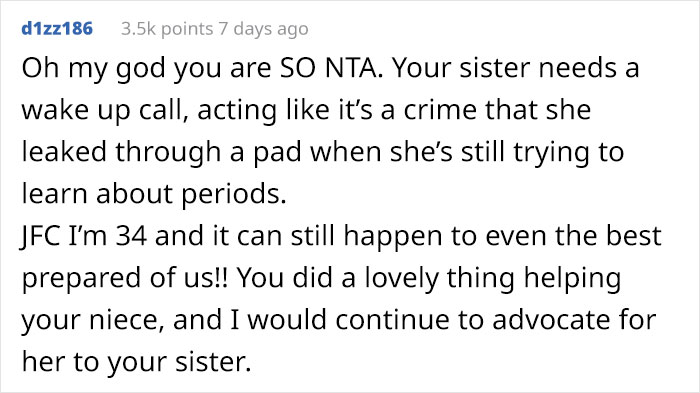Click the number 34 in the comment
Viewport: 700px width, 393px height.
coord(131,236)
